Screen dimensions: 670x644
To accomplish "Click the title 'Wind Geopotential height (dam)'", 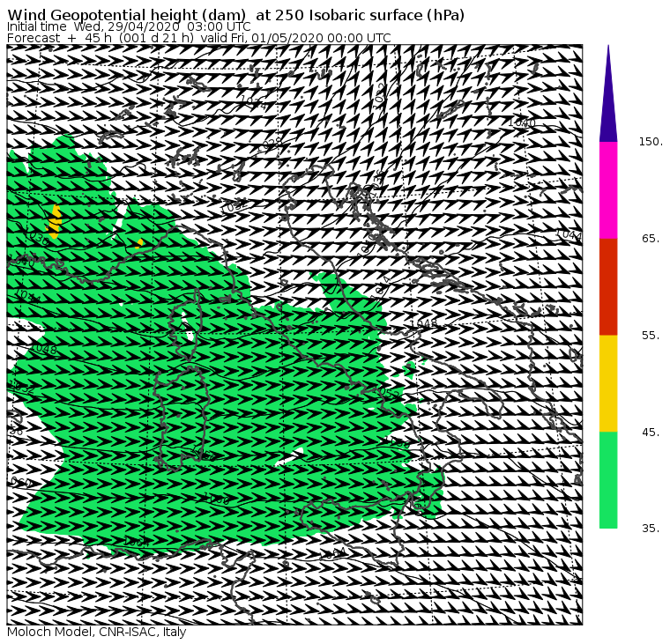I will coord(126,15).
